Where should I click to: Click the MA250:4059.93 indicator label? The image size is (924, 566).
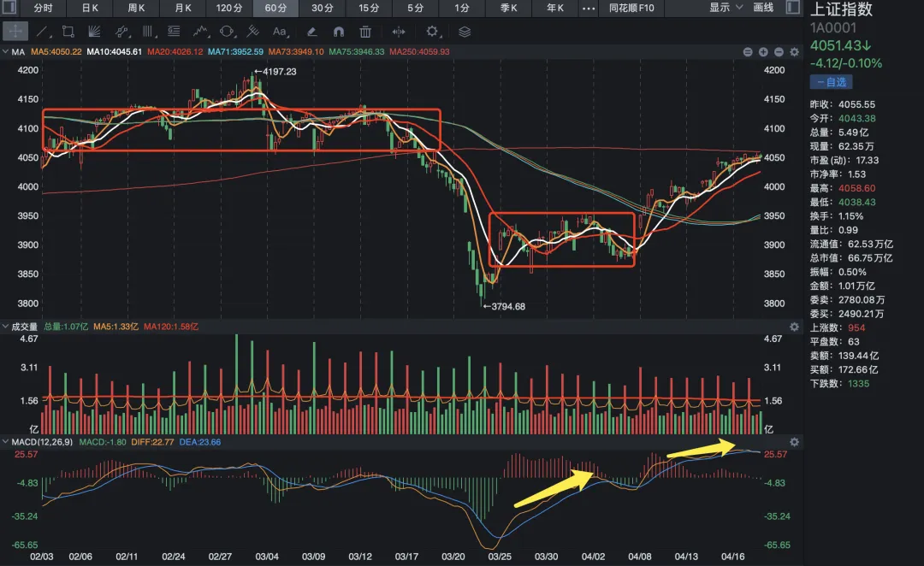[419, 52]
